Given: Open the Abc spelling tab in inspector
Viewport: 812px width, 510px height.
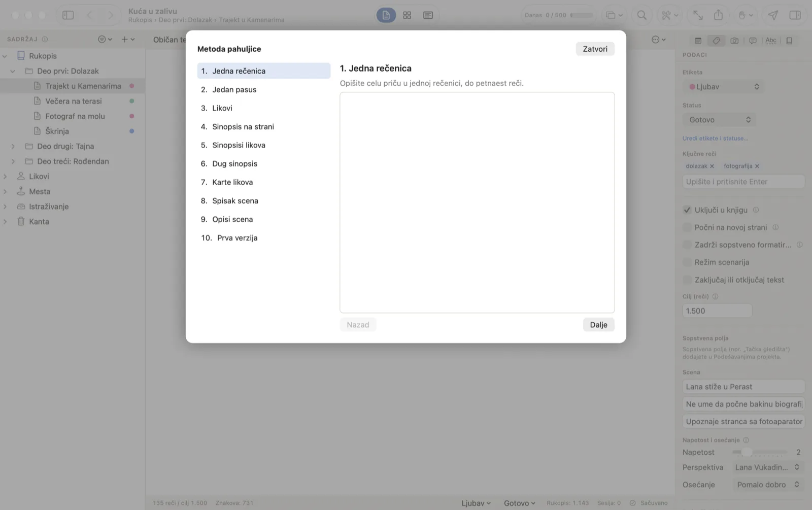Looking at the screenshot, I should 771,41.
